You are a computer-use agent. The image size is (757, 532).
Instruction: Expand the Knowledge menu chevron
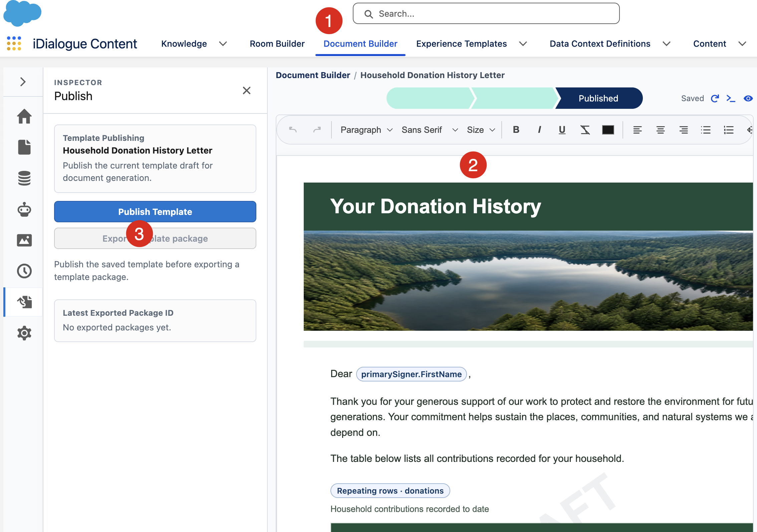tap(223, 44)
